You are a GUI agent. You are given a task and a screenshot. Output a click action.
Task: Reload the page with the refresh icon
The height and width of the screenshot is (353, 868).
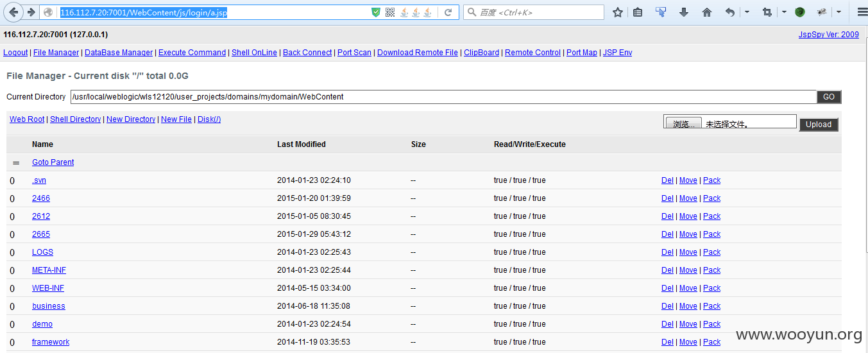448,12
